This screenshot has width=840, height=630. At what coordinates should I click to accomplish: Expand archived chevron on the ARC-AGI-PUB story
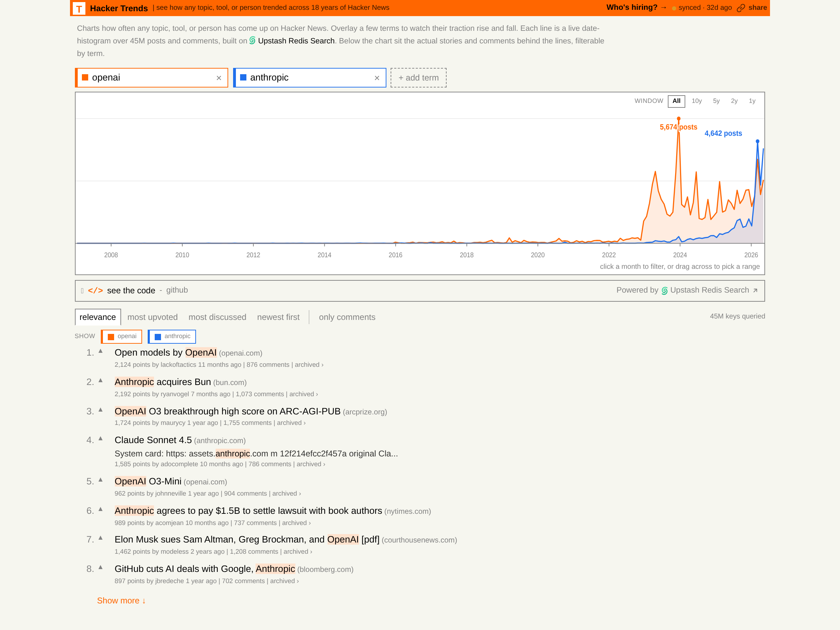[304, 423]
